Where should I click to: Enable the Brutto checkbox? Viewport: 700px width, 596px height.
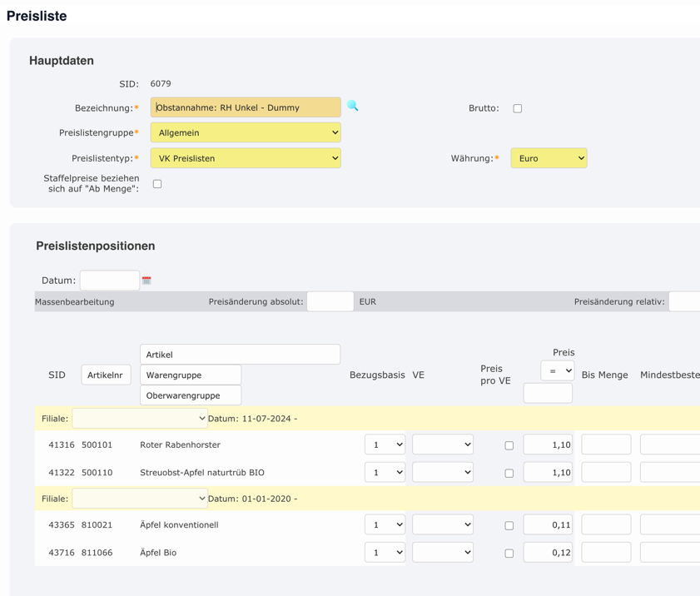coord(517,107)
